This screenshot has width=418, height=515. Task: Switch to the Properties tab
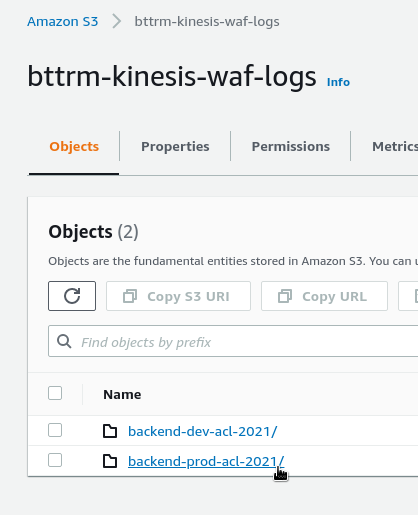tap(175, 146)
